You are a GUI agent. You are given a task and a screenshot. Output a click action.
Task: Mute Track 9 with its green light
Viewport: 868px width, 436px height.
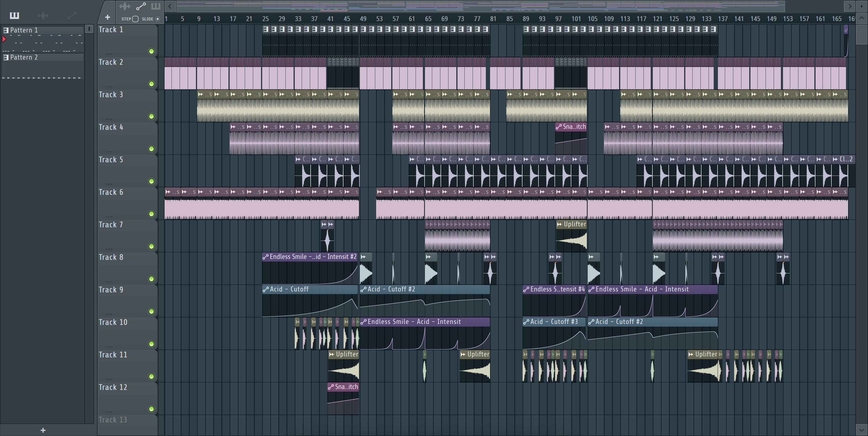pos(151,311)
